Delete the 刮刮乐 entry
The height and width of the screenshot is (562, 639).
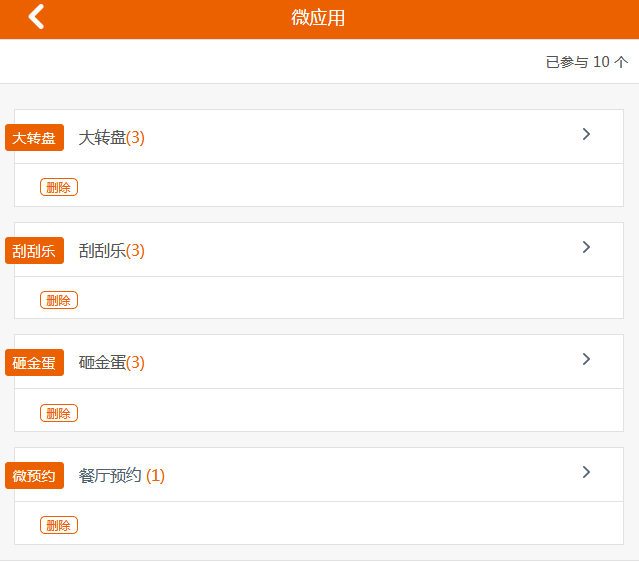[x=59, y=300]
